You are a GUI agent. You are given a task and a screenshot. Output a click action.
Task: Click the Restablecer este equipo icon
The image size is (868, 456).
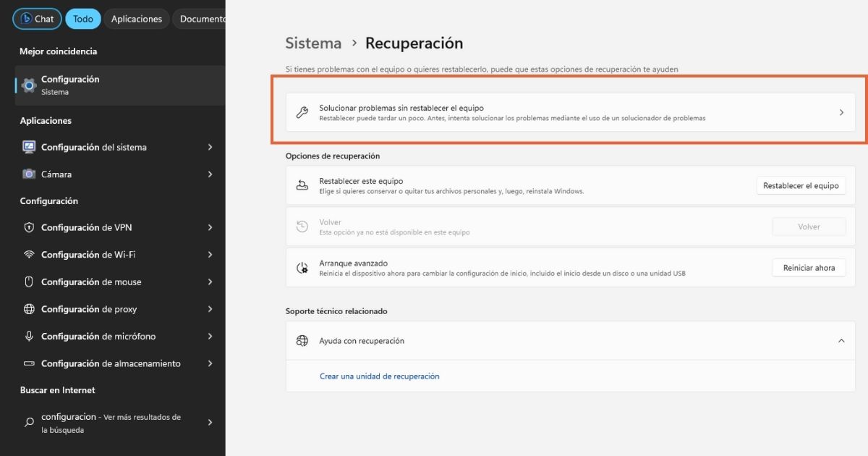(x=302, y=185)
